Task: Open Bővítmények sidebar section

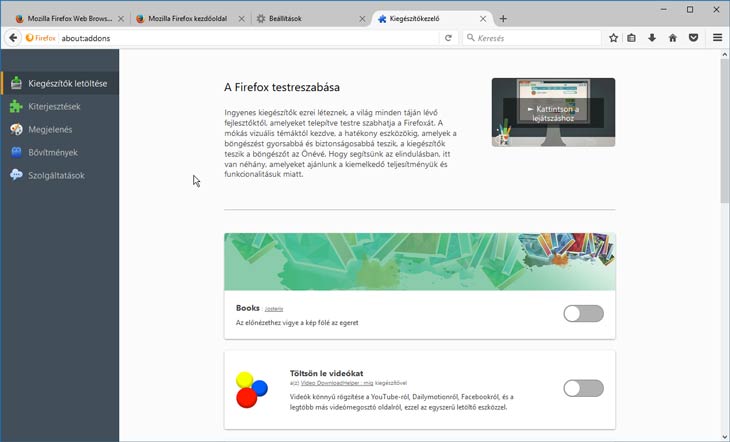Action: point(60,152)
